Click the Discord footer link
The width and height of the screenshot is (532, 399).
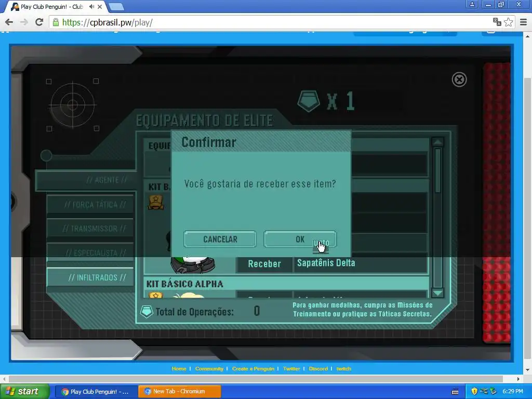318,369
